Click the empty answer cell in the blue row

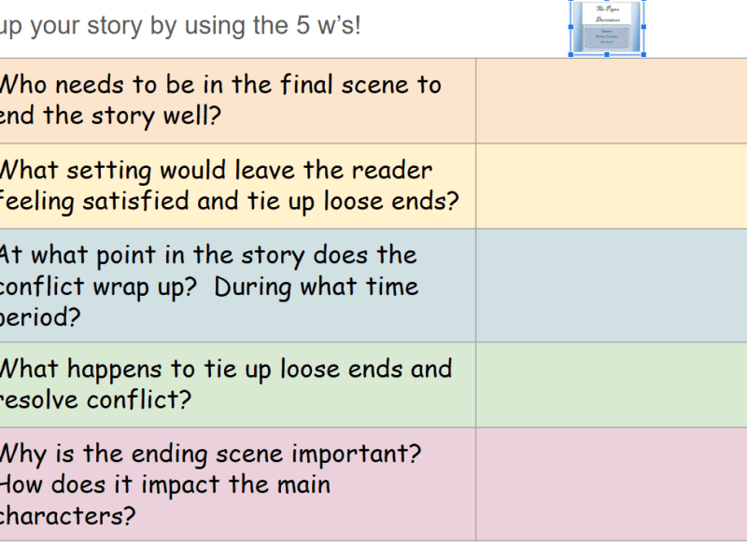(612, 285)
